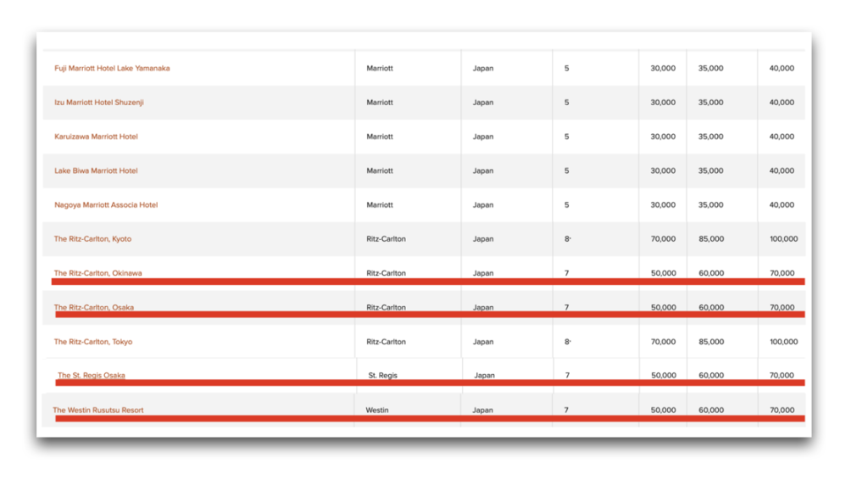Select 30,000 in Nagoya Marriott Associa row
Image resolution: width=868 pixels, height=486 pixels.
point(663,205)
